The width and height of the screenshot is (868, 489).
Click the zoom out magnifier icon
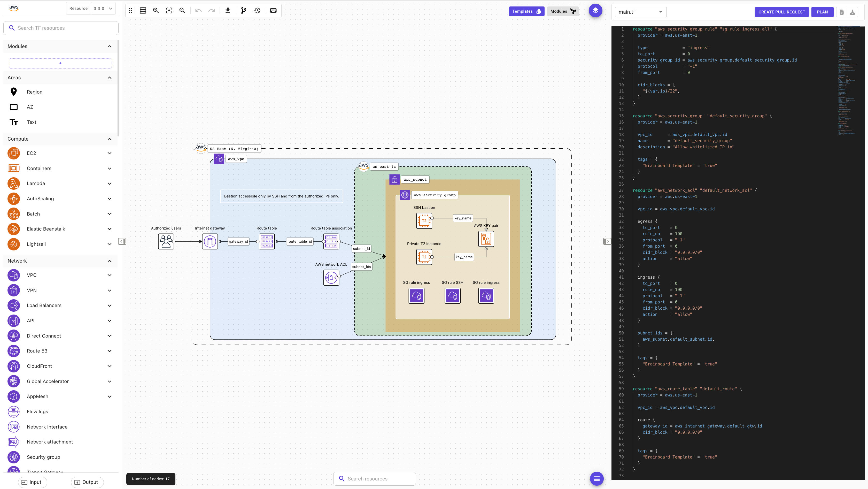tap(182, 10)
